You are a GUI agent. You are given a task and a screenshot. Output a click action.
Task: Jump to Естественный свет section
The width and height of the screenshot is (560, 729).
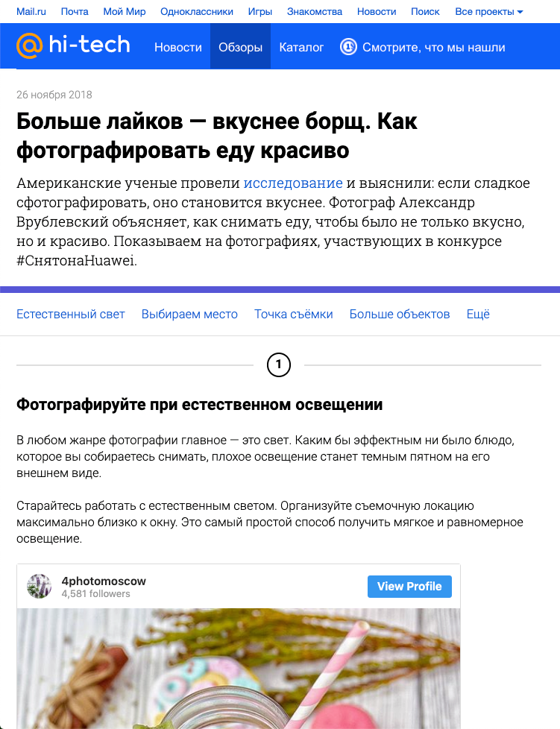click(71, 315)
